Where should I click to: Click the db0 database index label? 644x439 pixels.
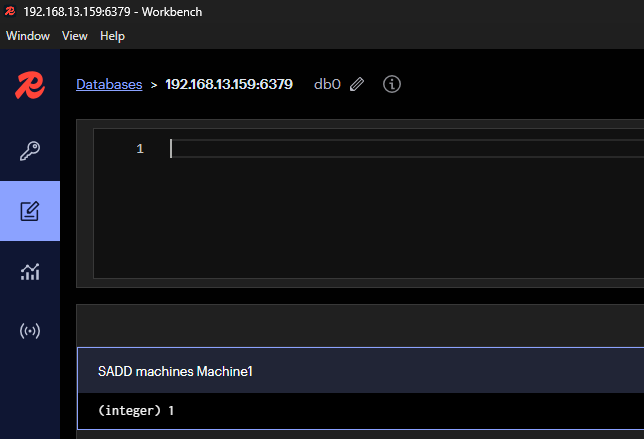pos(327,84)
